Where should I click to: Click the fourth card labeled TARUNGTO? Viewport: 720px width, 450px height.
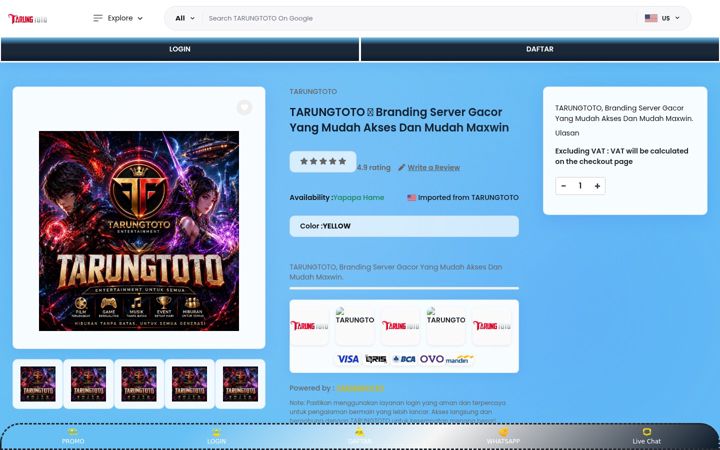[446, 326]
